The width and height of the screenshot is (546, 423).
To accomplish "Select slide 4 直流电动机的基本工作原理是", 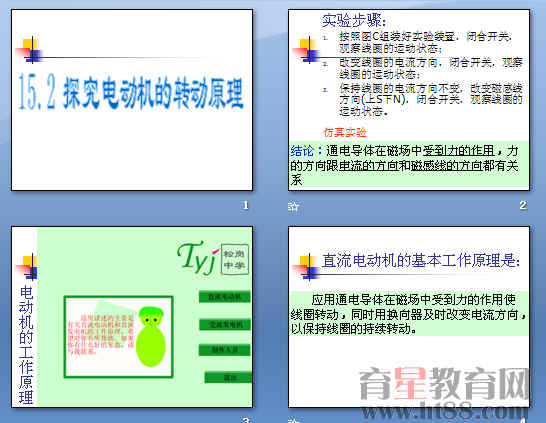I will coord(409,316).
